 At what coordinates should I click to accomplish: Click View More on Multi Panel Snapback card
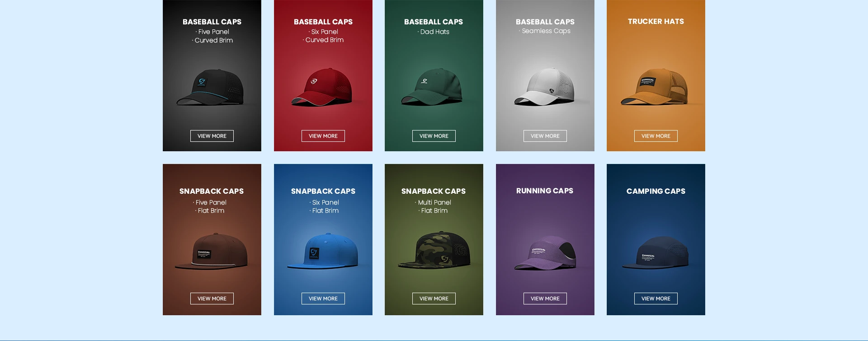pos(434,299)
